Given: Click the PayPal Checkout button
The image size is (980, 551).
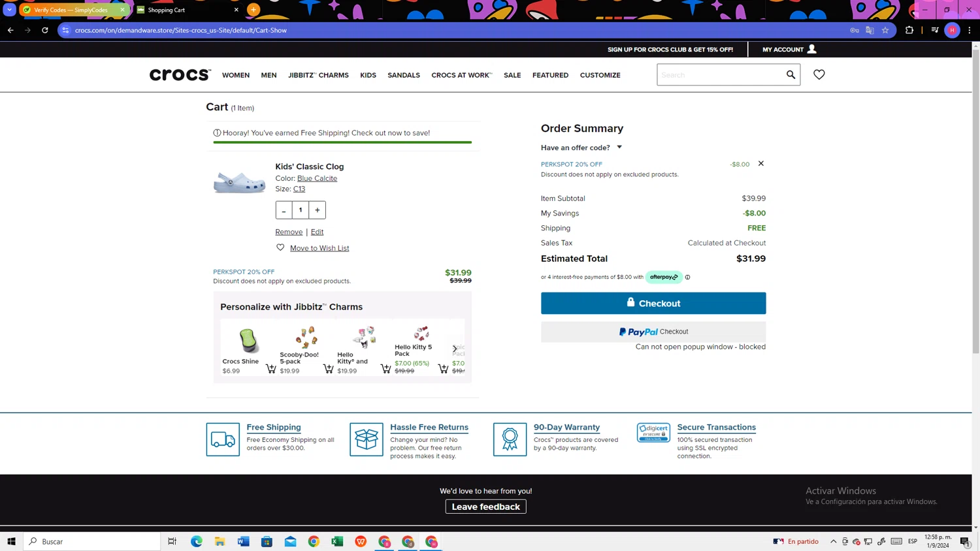Looking at the screenshot, I should click(653, 332).
